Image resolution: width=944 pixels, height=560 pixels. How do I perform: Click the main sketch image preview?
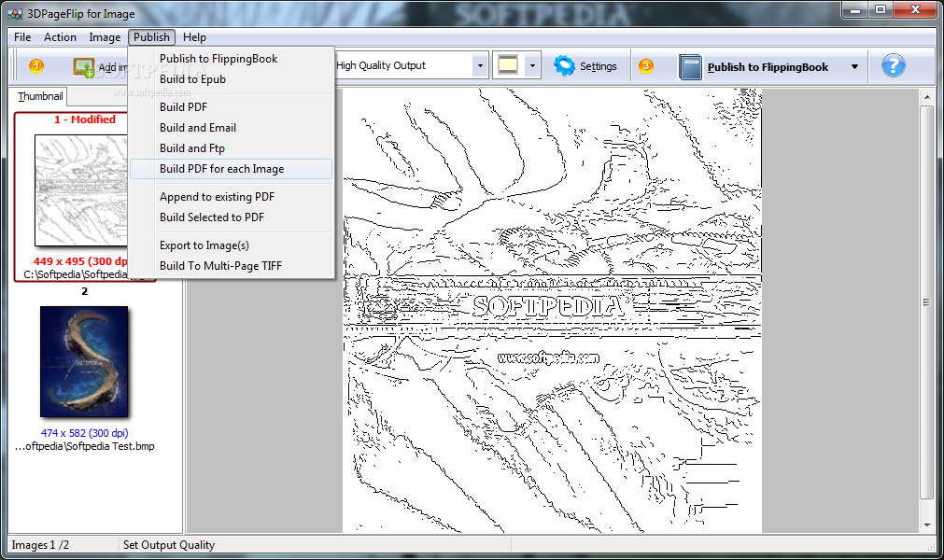552,311
